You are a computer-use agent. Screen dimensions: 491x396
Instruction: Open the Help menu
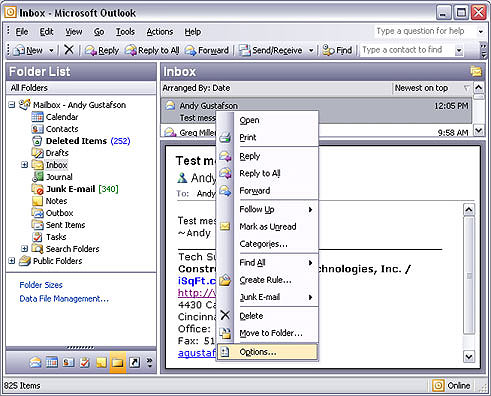193,32
